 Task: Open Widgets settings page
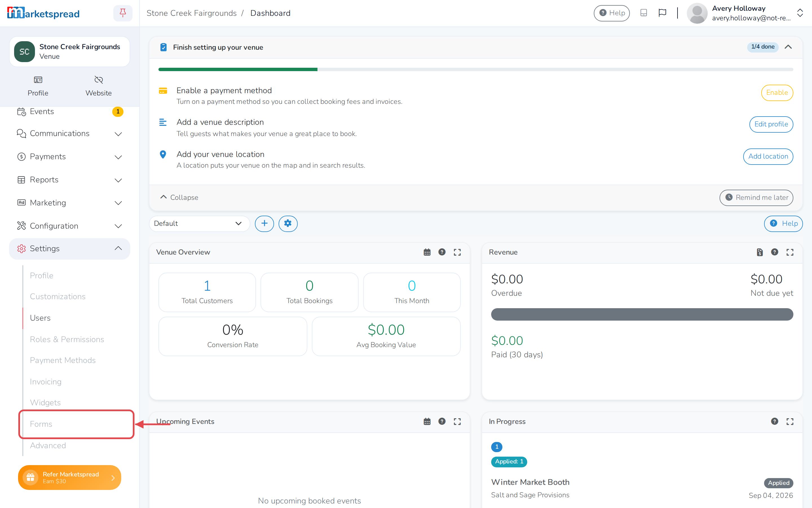click(45, 402)
